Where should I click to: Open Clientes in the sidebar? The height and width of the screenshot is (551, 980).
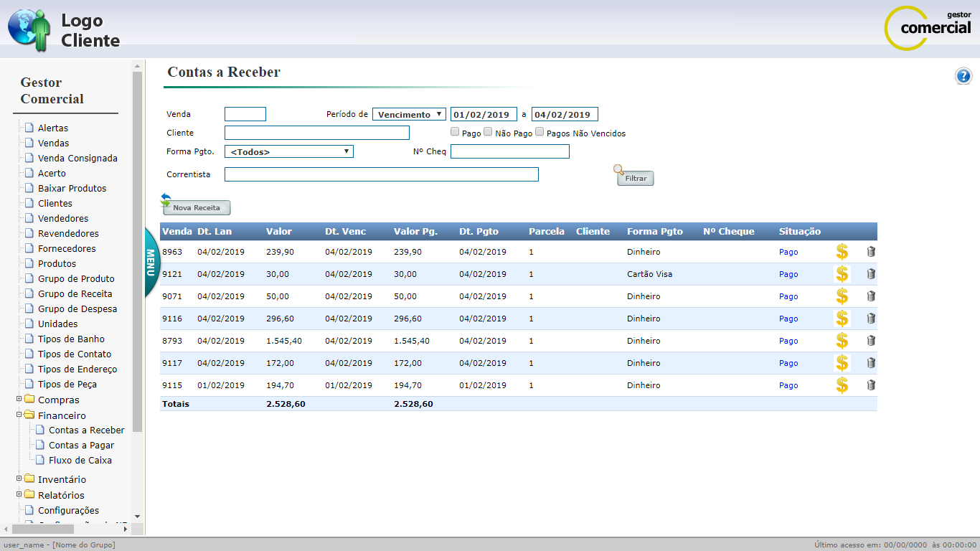pos(55,203)
